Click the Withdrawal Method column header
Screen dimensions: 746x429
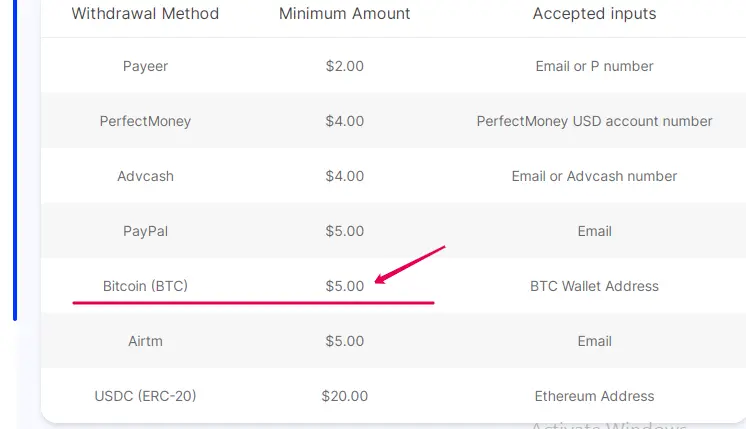click(145, 14)
